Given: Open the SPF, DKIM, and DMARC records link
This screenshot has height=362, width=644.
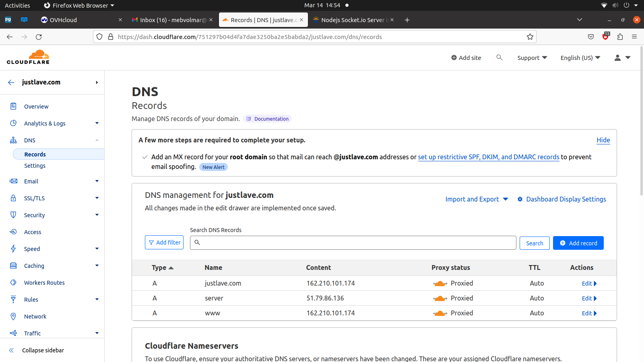Looking at the screenshot, I should point(488,157).
